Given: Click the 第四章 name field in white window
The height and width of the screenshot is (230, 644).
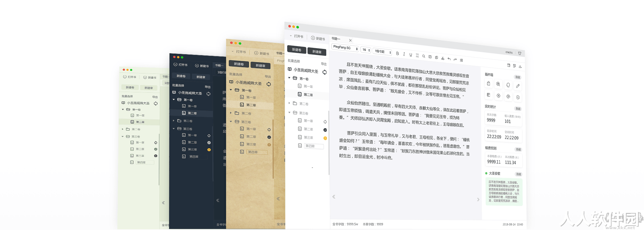Looking at the screenshot, I should [x=314, y=146].
